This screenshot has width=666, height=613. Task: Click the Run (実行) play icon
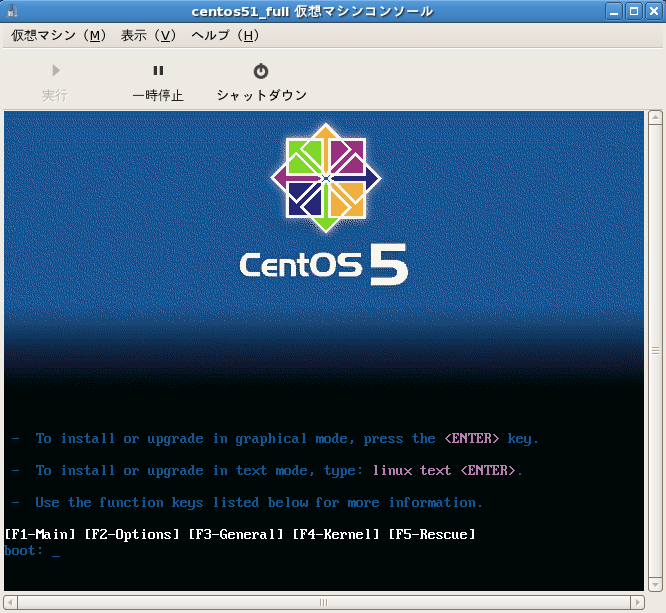click(x=56, y=71)
